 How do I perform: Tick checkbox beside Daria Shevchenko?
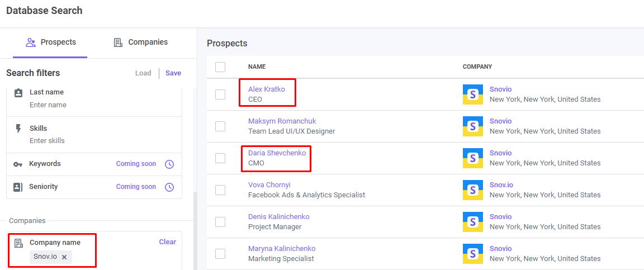[x=220, y=158]
